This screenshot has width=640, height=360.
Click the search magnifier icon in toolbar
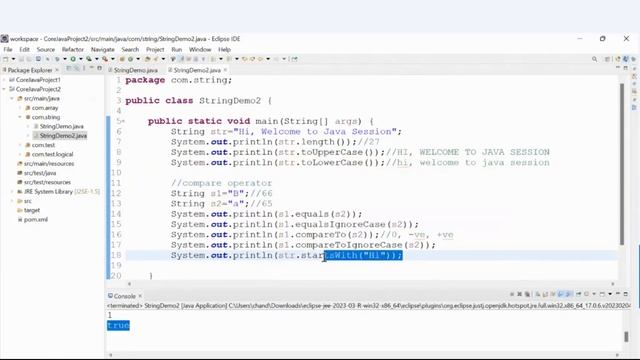[595, 59]
